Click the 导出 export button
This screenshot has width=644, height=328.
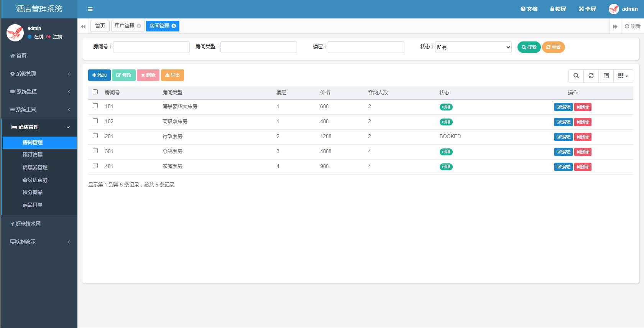coord(172,75)
